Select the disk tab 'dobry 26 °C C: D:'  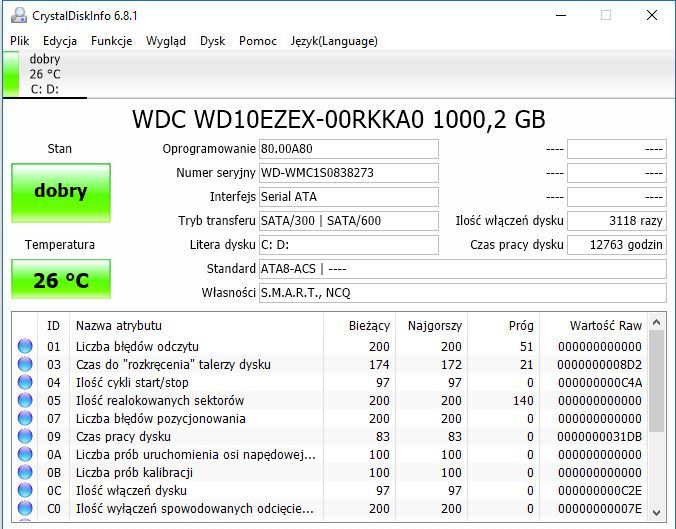click(x=45, y=74)
